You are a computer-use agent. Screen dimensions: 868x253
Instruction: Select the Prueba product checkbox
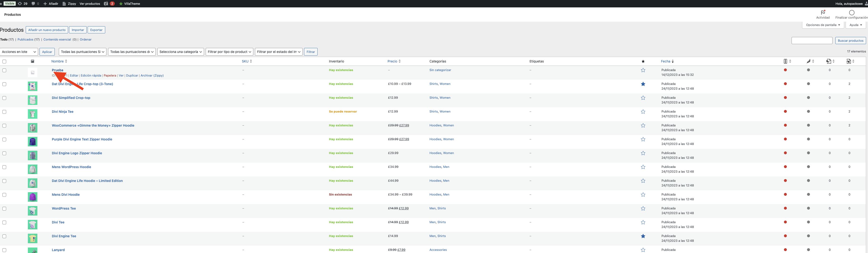4,70
